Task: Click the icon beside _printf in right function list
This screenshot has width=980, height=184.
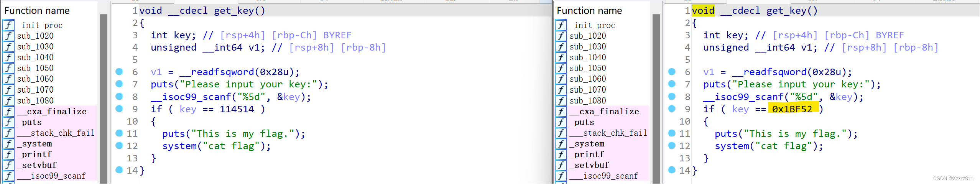Action: 561,154
